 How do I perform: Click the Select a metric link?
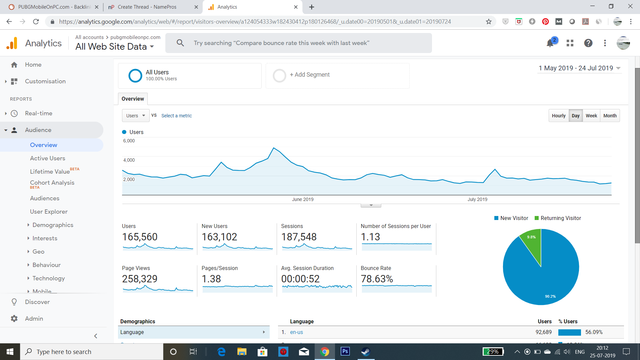[176, 116]
